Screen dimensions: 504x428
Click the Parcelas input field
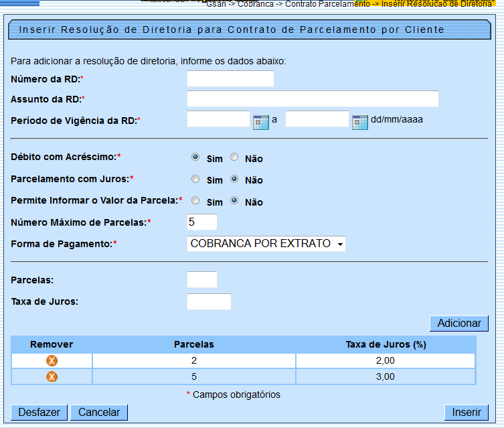[x=202, y=280]
